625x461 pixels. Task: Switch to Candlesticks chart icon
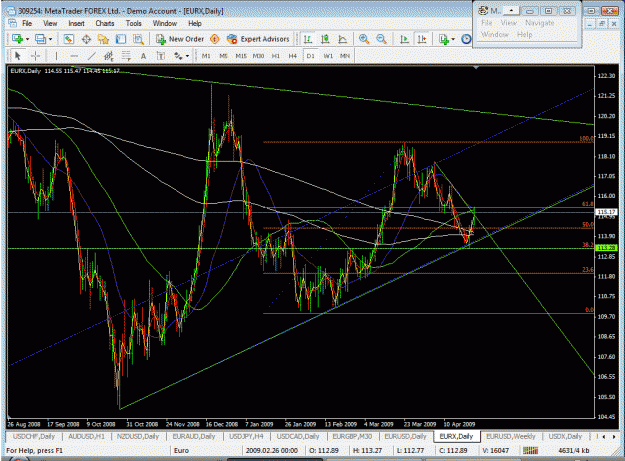[x=325, y=39]
